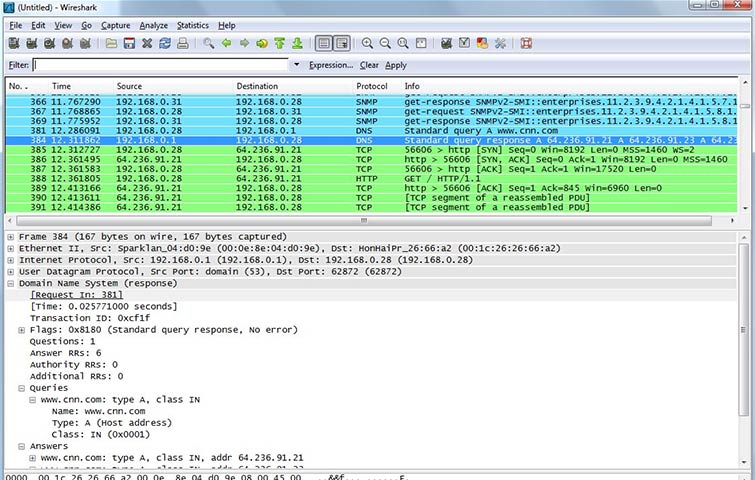
Task: Go forward in packet history
Action: point(244,43)
